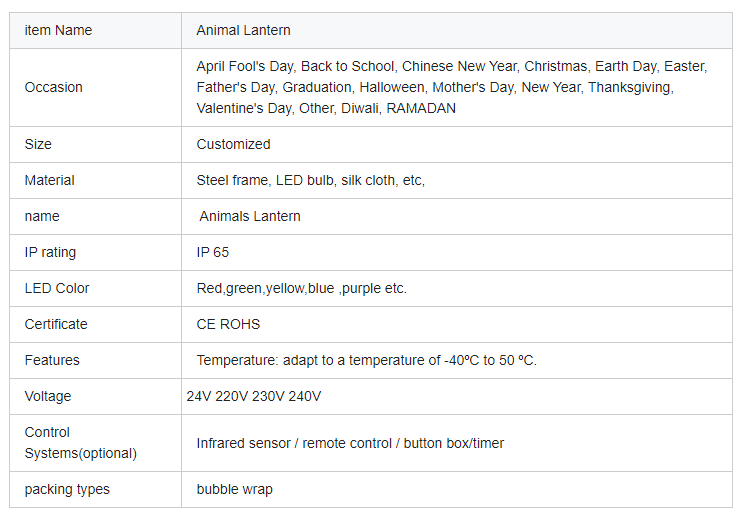Viewport: 742px width, 516px height.
Task: Select the IP rating label
Action: click(x=50, y=252)
